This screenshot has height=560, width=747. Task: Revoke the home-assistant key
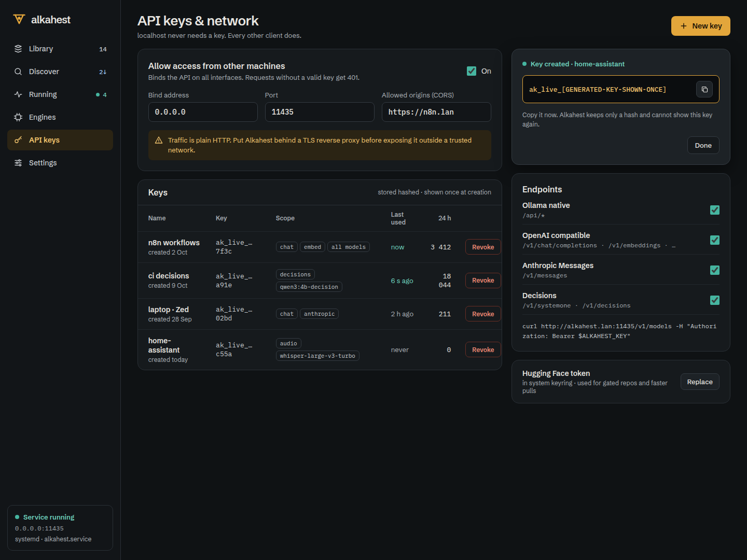pyautogui.click(x=483, y=349)
